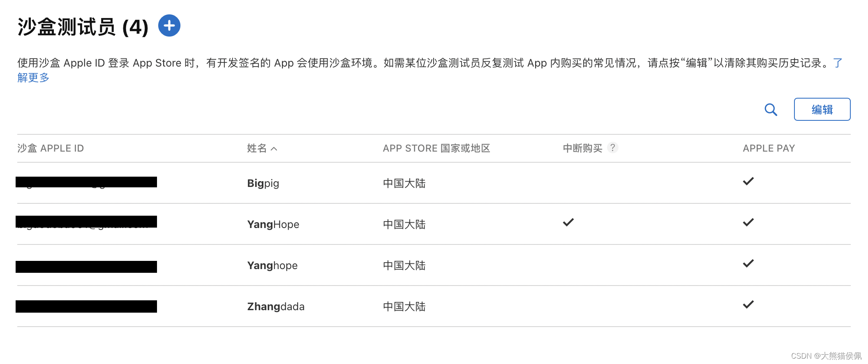Click the APP STORE 国家或地区 column header
868x364 pixels.
pos(436,148)
